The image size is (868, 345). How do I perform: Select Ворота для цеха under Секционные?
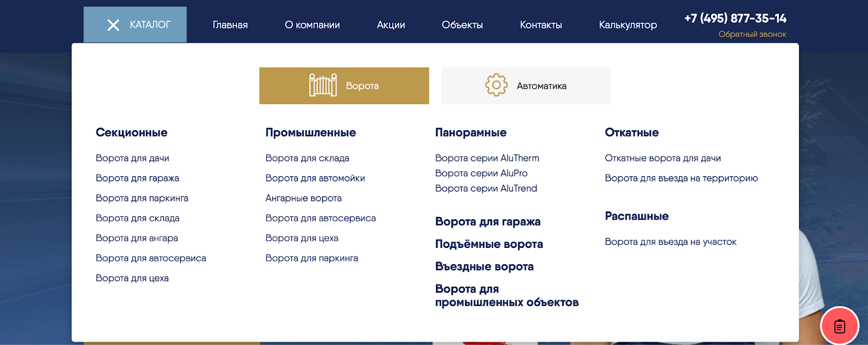(132, 278)
